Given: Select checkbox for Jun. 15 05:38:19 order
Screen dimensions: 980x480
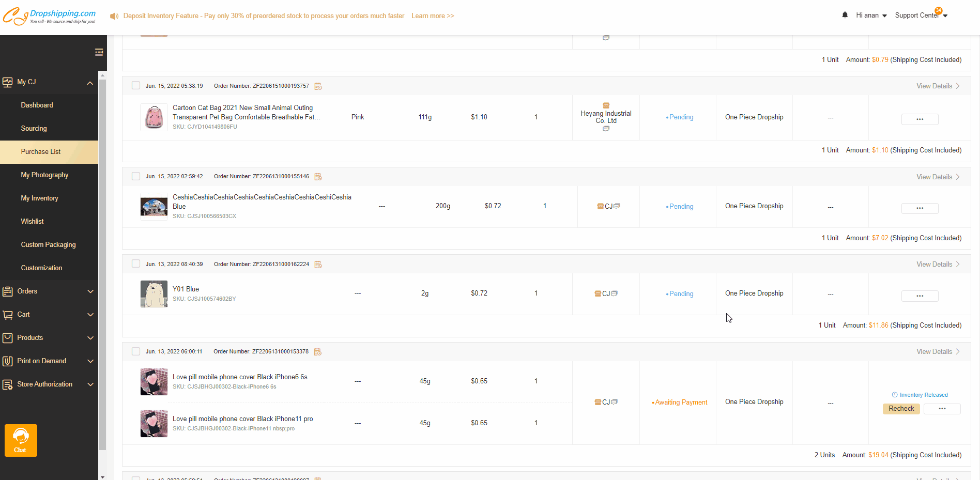Looking at the screenshot, I should [x=136, y=86].
